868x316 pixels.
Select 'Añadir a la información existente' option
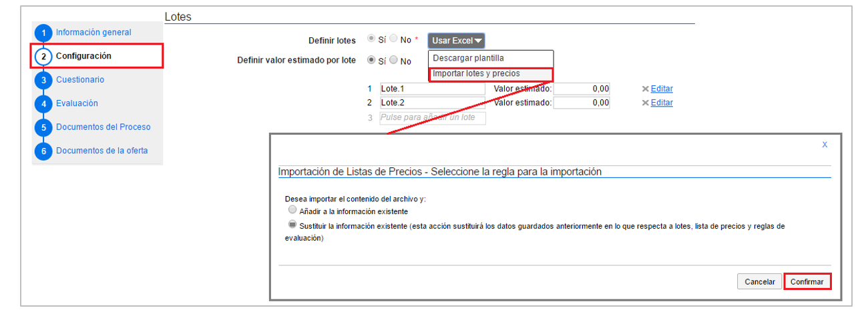click(x=292, y=210)
